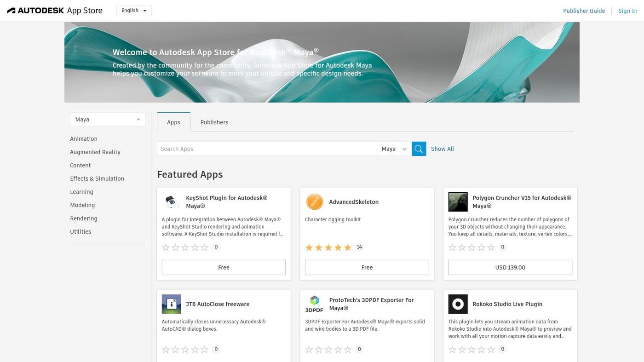This screenshot has width=644, height=362.
Task: Click the Search Apps input field
Action: coord(267,149)
